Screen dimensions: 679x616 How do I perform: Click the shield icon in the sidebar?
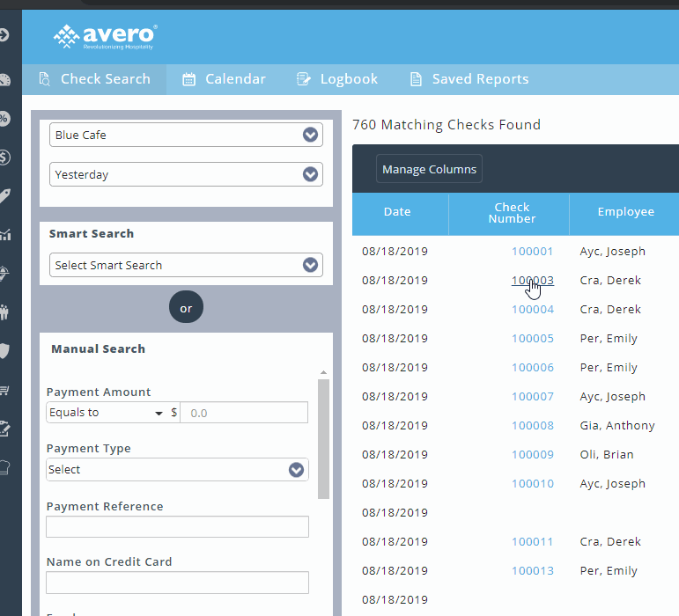click(x=4, y=351)
